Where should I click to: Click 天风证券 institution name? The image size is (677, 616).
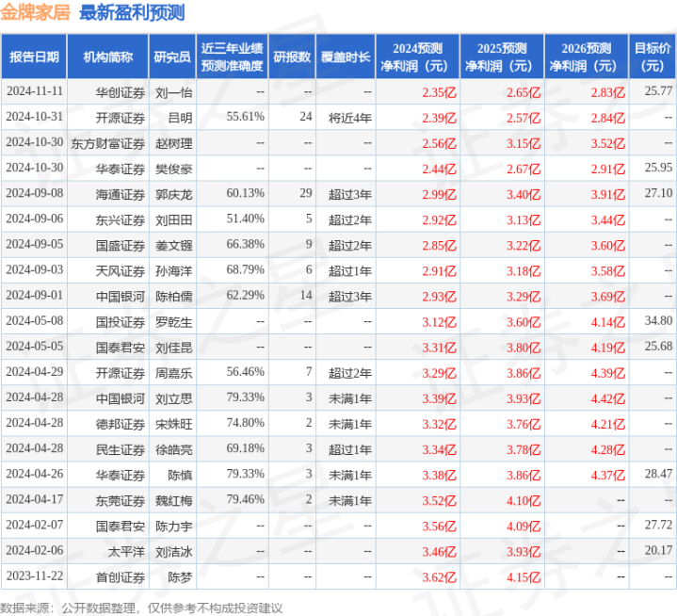pos(120,271)
